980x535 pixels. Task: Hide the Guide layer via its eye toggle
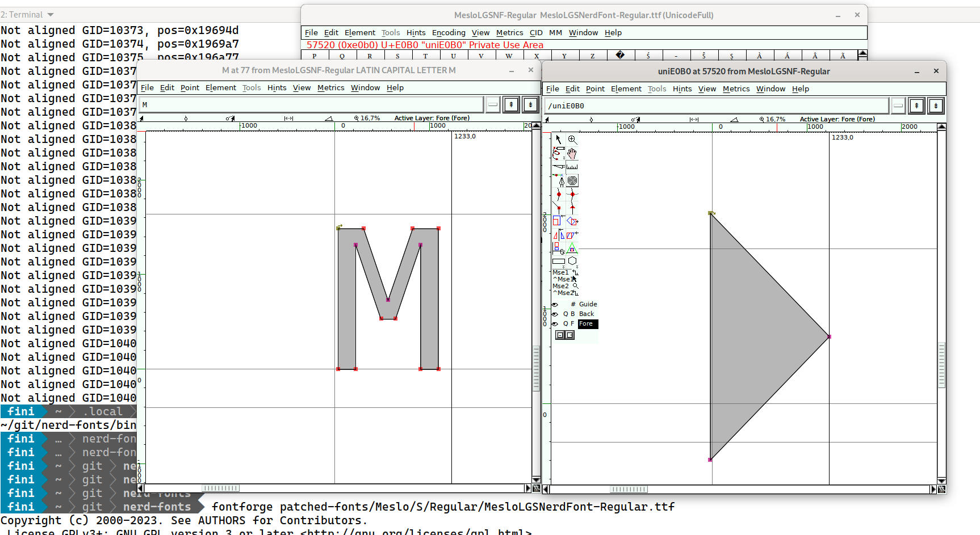point(555,304)
